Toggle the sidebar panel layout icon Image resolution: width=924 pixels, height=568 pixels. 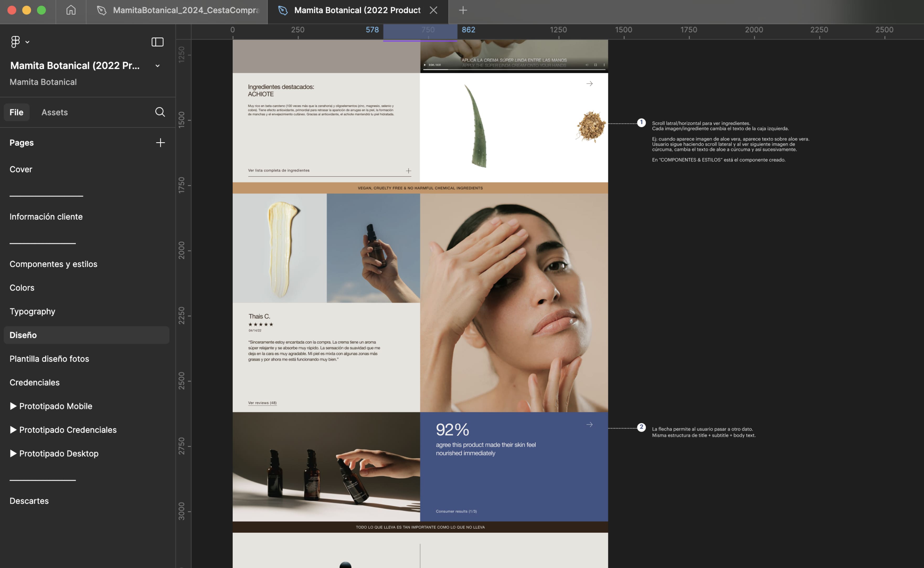pos(157,42)
